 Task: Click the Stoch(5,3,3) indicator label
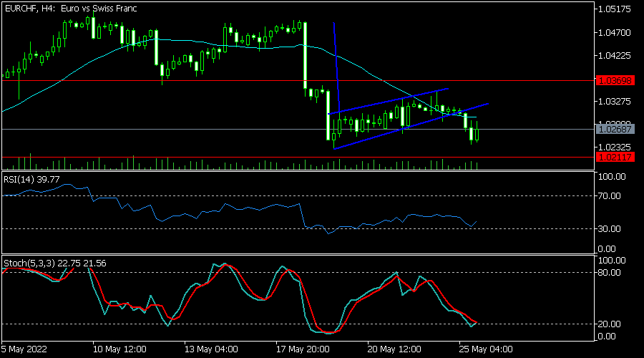point(54,263)
